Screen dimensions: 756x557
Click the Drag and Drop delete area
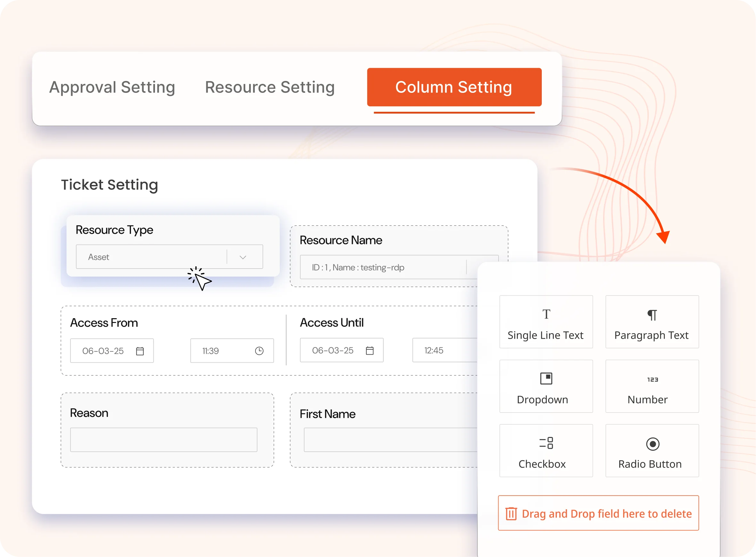pyautogui.click(x=598, y=513)
